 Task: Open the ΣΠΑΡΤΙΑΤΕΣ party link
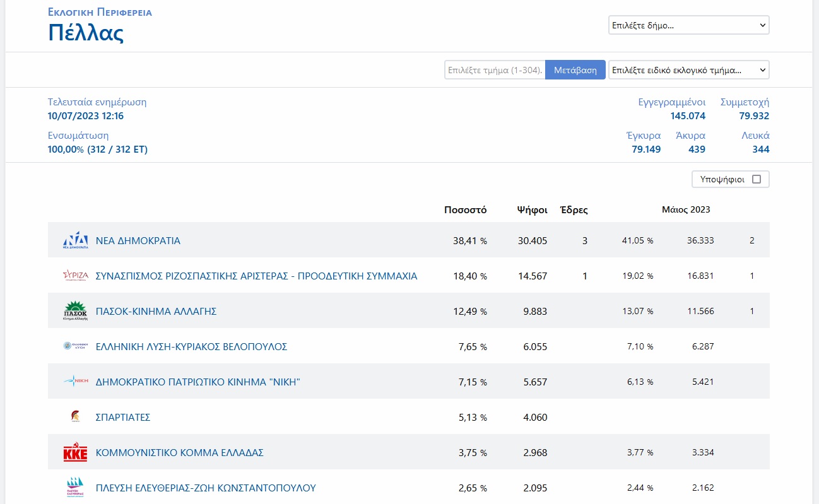(123, 418)
